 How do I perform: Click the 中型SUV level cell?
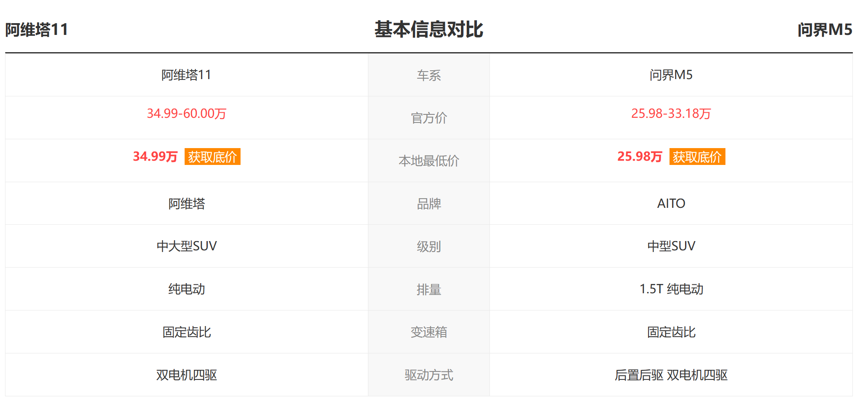pos(671,246)
